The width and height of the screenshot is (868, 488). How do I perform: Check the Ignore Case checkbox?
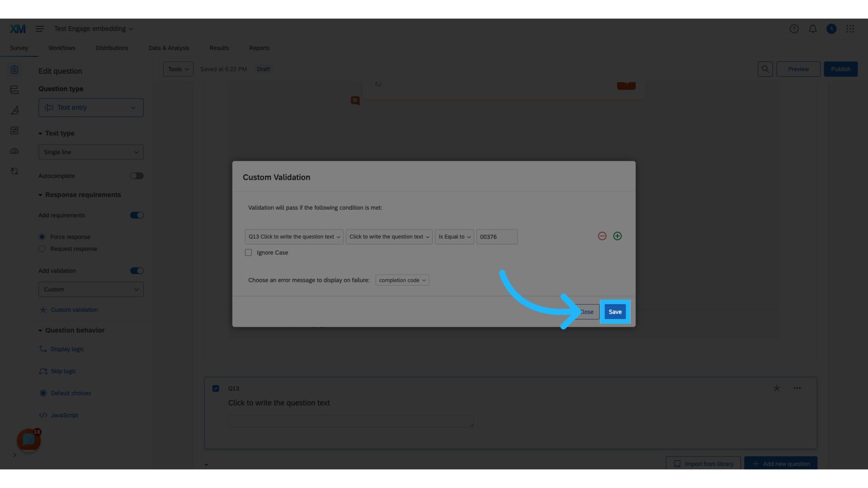click(248, 253)
